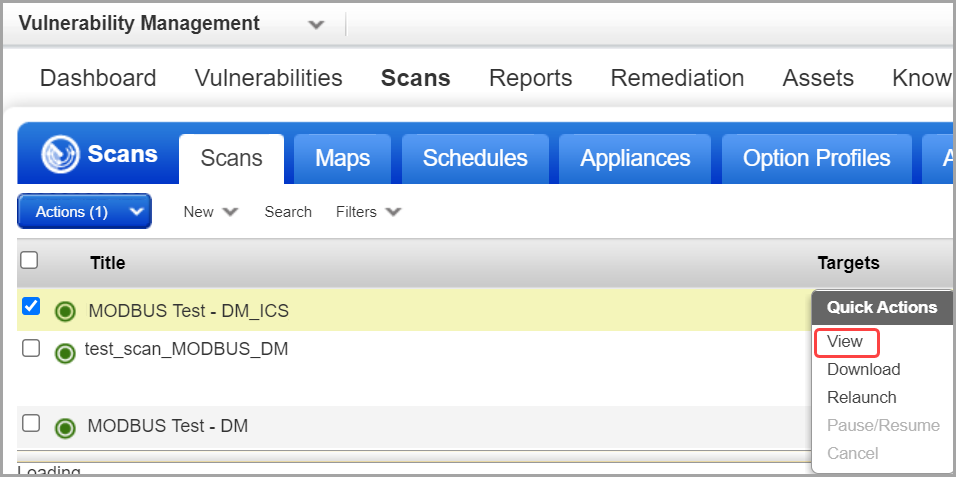
Task: Click the Search link
Action: click(288, 212)
